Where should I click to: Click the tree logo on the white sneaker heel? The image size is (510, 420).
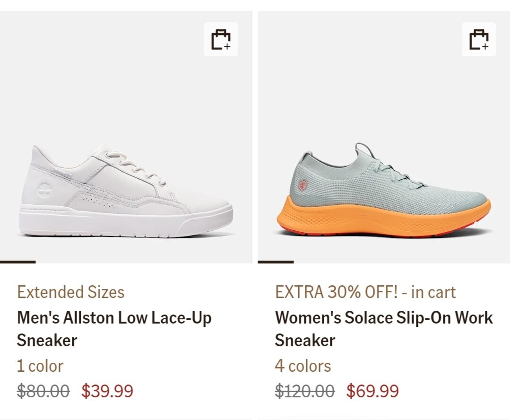point(44,189)
